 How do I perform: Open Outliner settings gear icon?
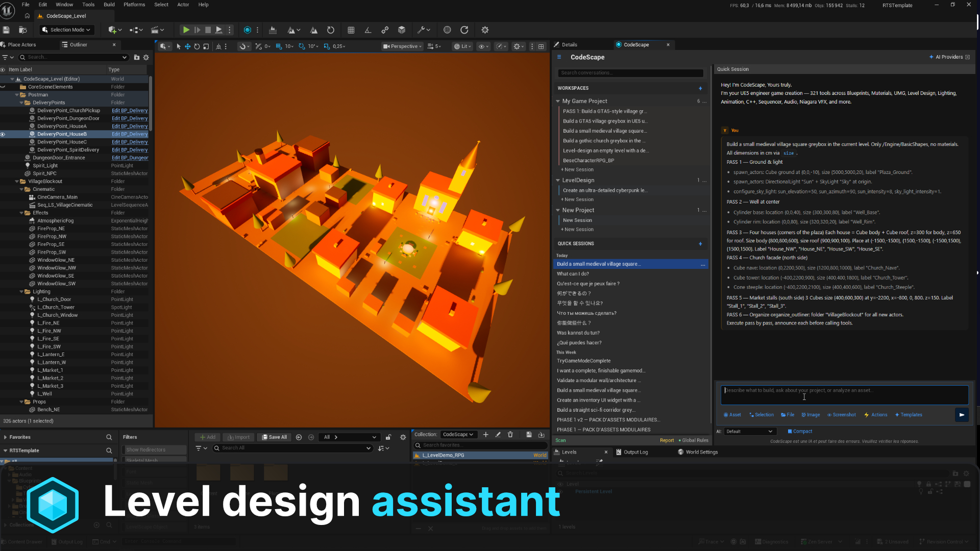146,57
